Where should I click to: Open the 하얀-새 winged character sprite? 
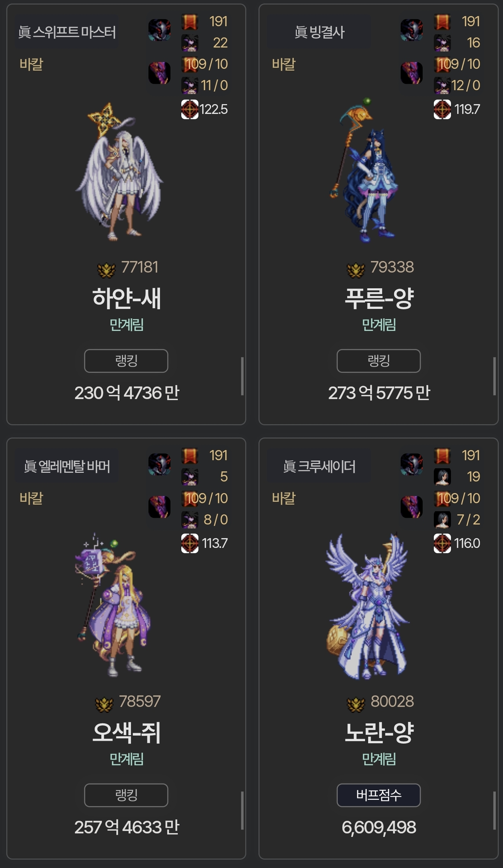point(119,172)
